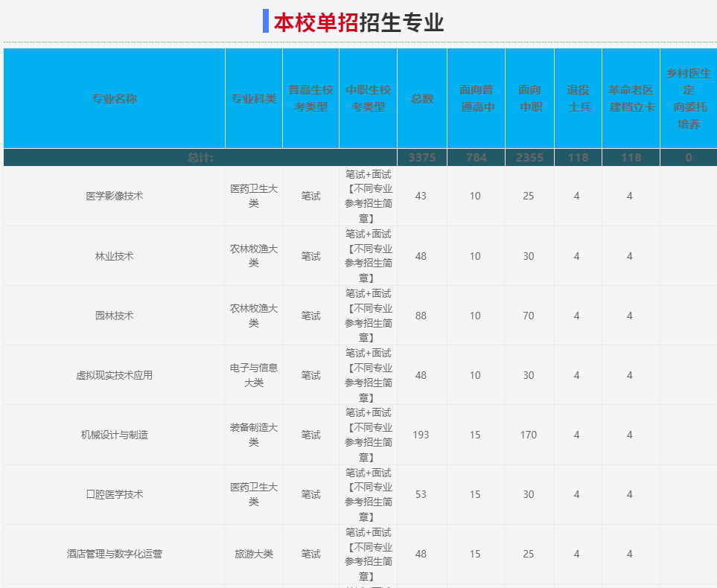Click 笔试+面试 cell in the 虚拟现实技术应用 row
Viewport: 717px width, 588px height.
[x=368, y=375]
